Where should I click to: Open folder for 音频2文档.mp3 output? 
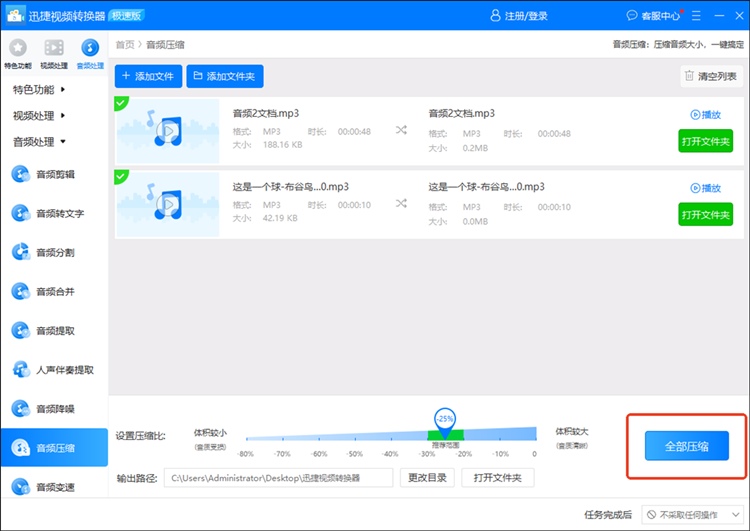(x=706, y=141)
